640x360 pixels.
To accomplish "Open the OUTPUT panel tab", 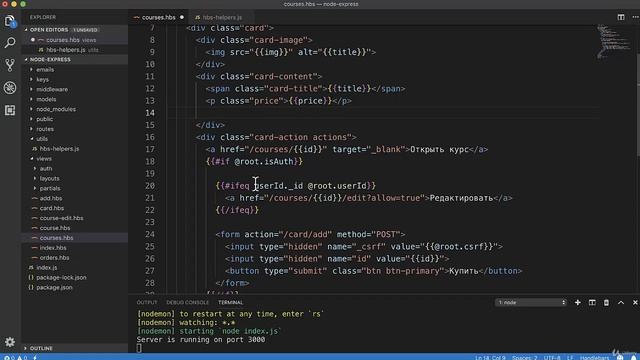I will 147,302.
